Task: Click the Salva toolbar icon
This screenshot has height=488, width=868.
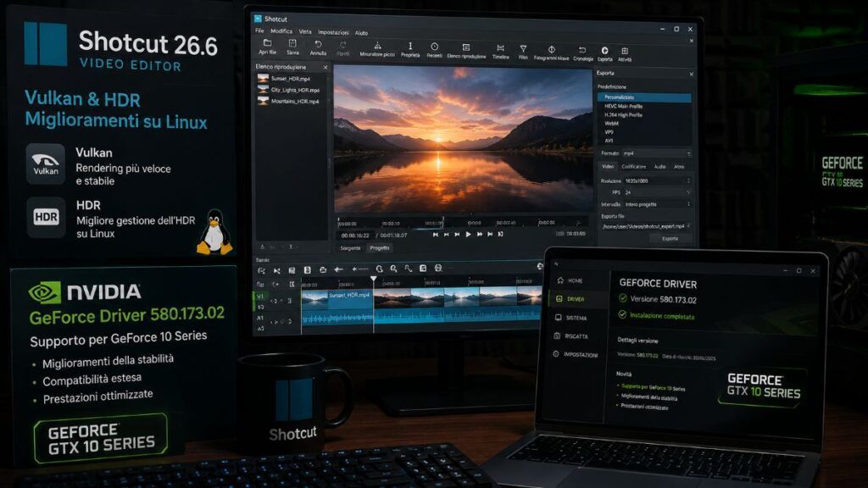Action: tap(292, 44)
